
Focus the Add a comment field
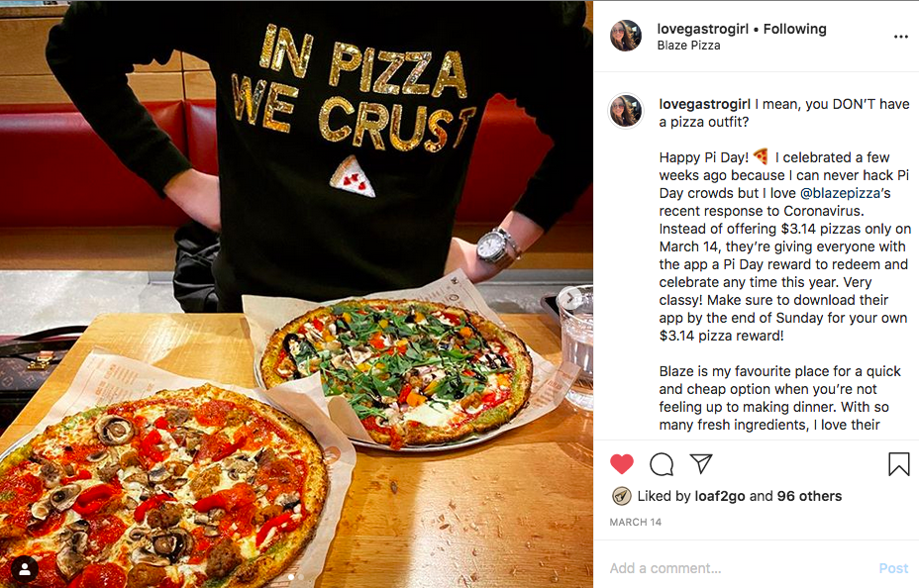(739, 568)
